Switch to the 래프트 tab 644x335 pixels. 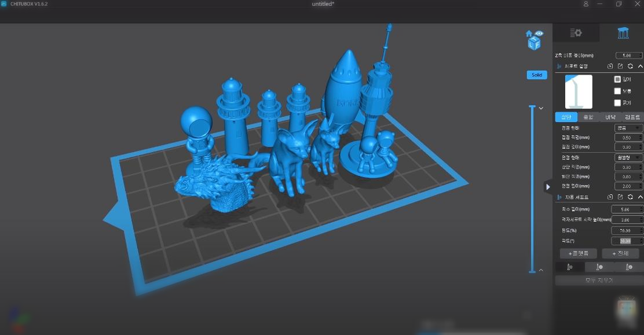click(632, 117)
